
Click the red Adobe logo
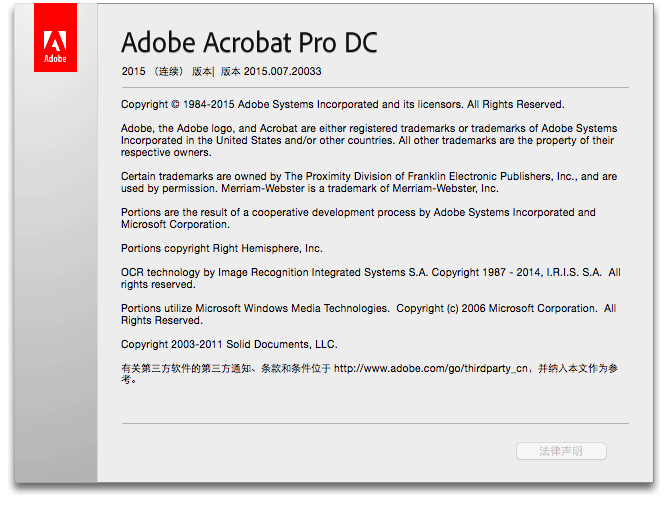pos(55,37)
